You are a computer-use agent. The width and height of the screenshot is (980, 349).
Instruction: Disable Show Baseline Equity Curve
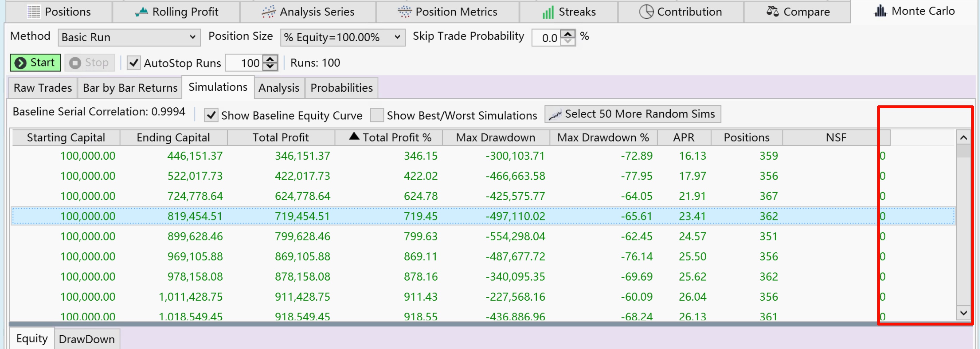(x=211, y=115)
